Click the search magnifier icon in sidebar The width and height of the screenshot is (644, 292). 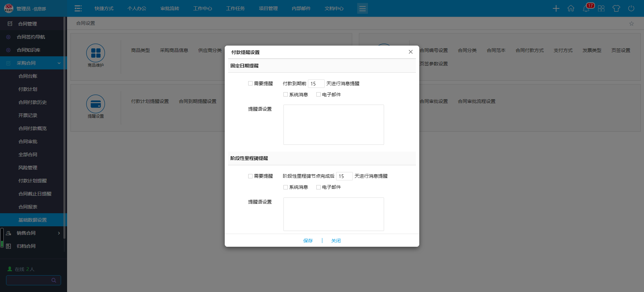click(x=54, y=280)
